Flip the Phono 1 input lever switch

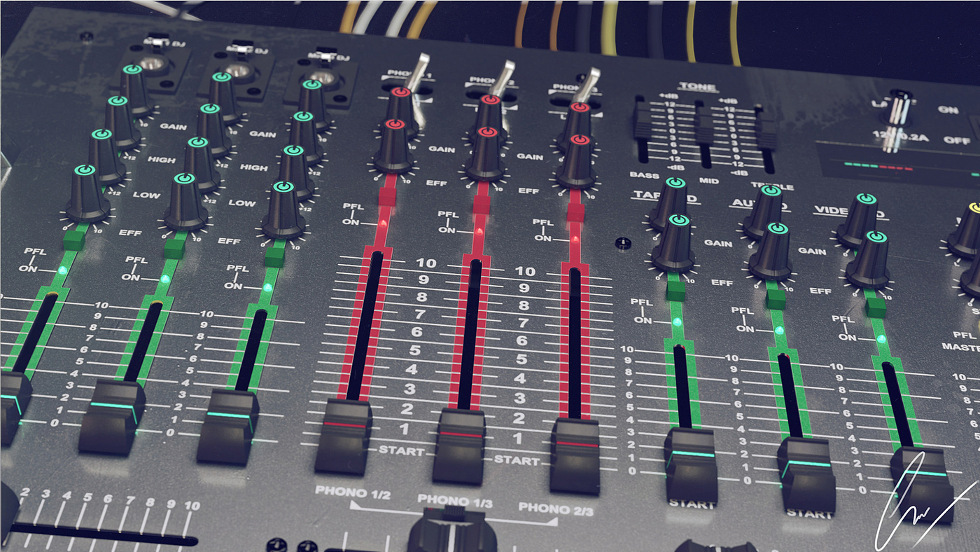pyautogui.click(x=419, y=73)
